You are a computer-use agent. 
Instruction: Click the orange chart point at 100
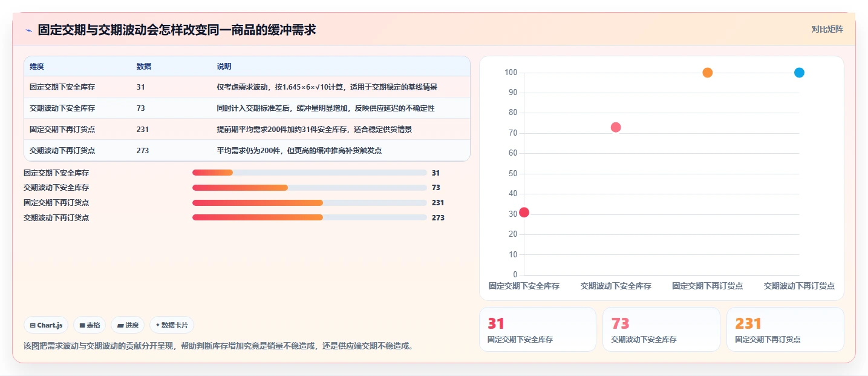[x=707, y=73]
